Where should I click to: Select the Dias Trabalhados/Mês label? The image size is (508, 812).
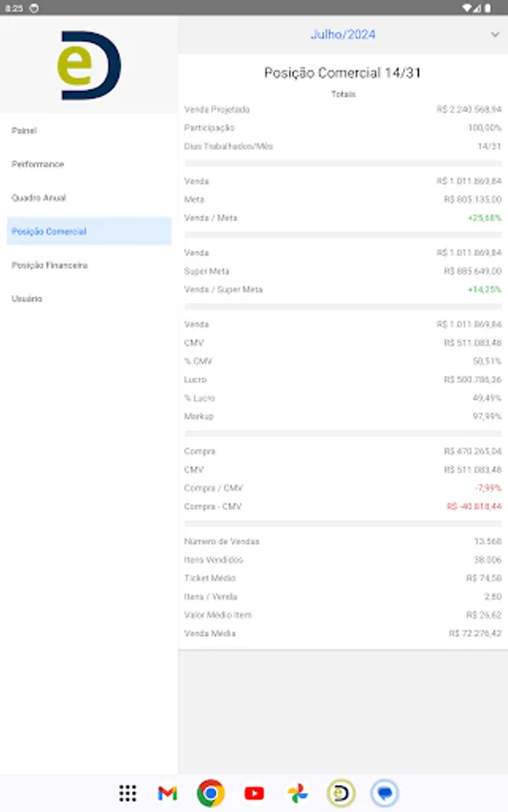228,146
